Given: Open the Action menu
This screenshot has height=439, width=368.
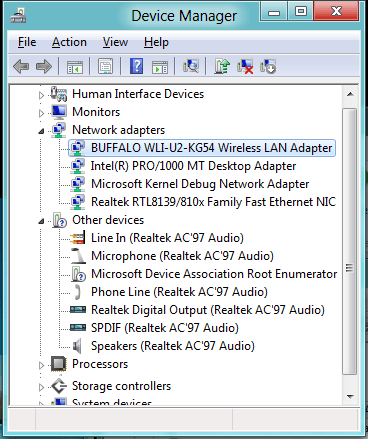Looking at the screenshot, I should [69, 42].
